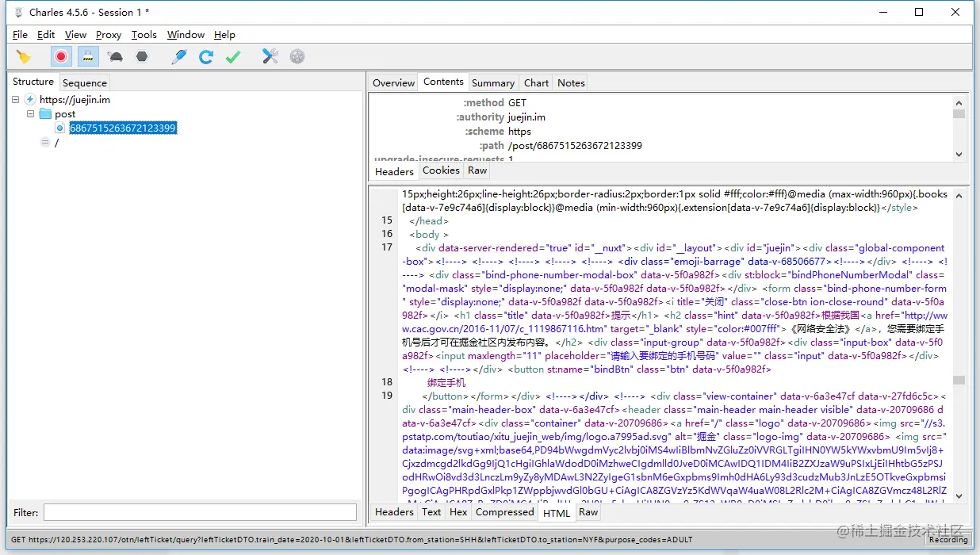Select the '/' root request row
Viewport: 980px width, 555px height.
click(x=56, y=143)
